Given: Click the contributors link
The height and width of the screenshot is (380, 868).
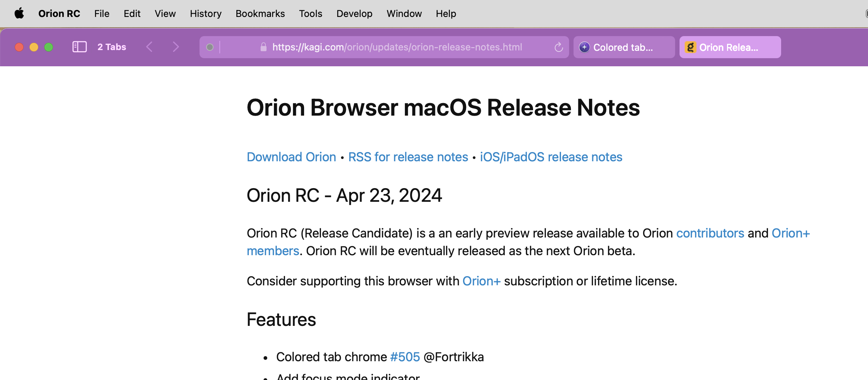Looking at the screenshot, I should (710, 233).
